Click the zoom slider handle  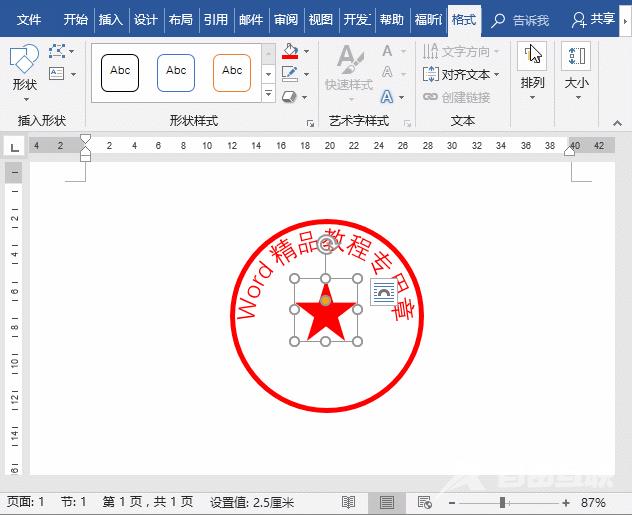point(501,502)
